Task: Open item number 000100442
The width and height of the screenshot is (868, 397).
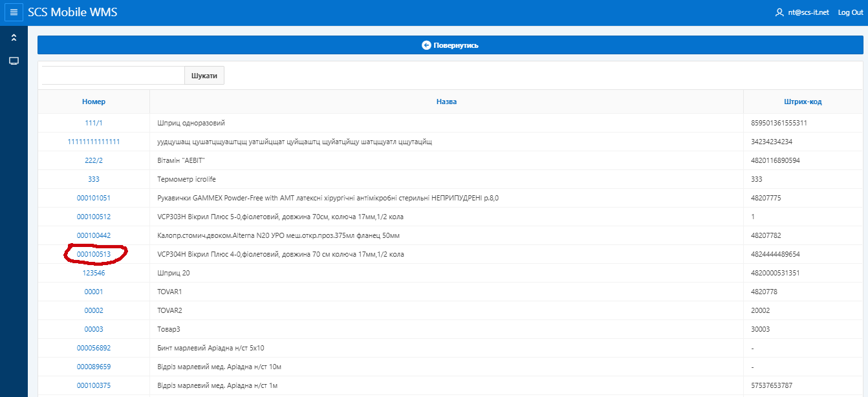Action: 94,235
